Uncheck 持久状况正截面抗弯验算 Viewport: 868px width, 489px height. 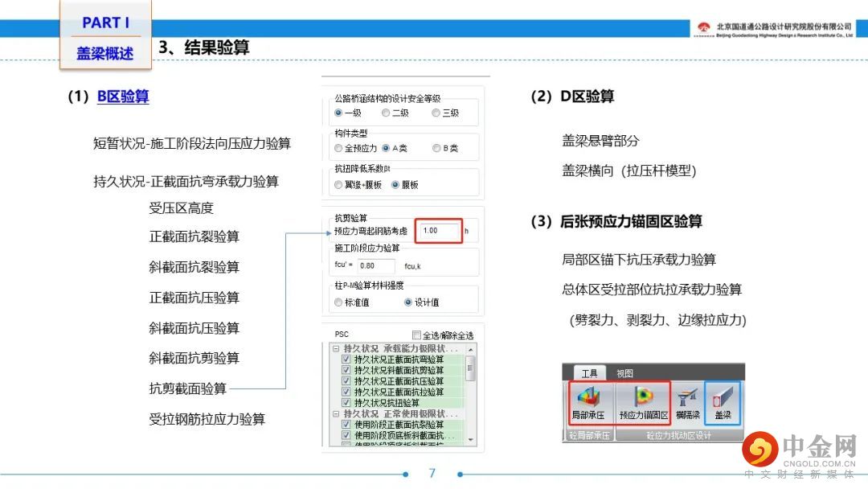(x=346, y=360)
